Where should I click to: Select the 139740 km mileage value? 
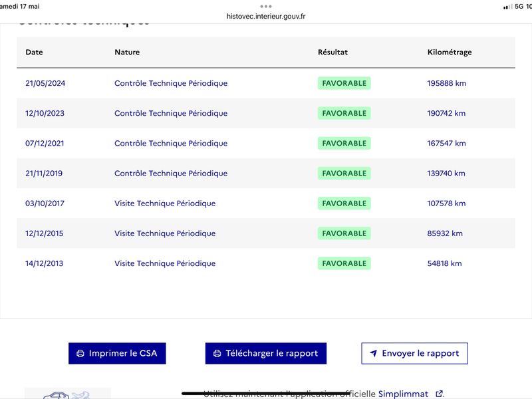(446, 174)
